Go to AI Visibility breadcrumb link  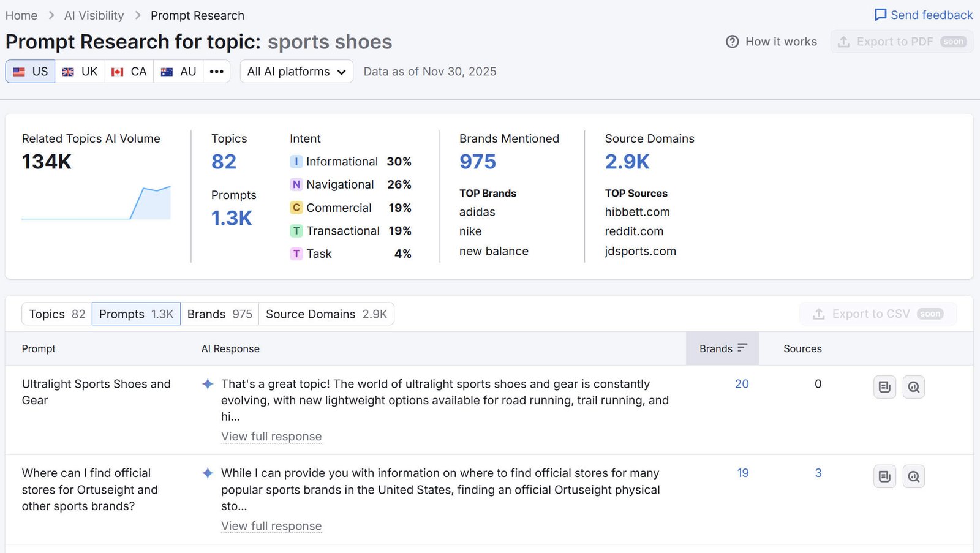coord(94,15)
